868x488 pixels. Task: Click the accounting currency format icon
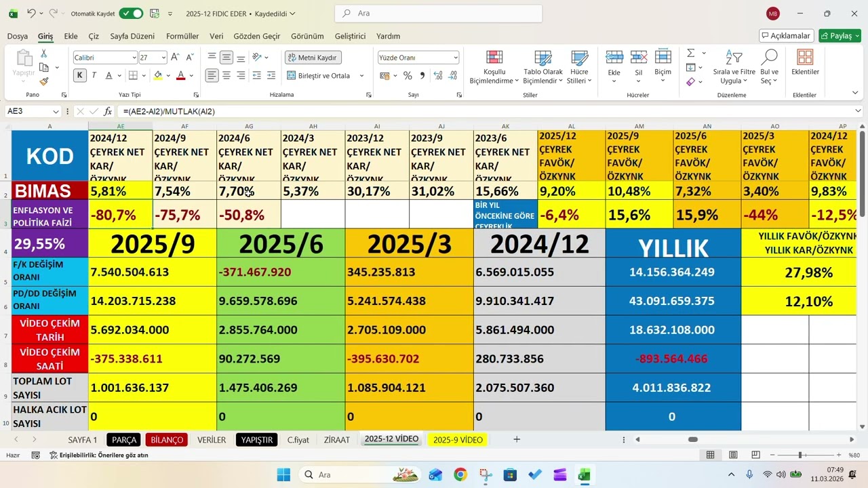(385, 75)
